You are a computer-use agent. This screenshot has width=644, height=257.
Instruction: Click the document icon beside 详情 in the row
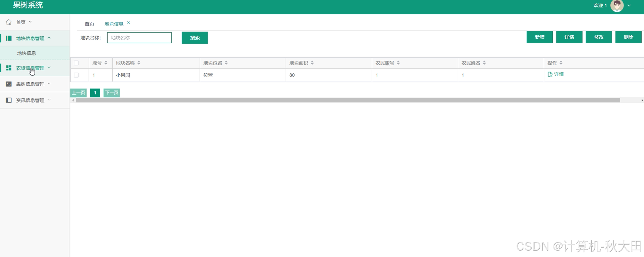pos(550,74)
